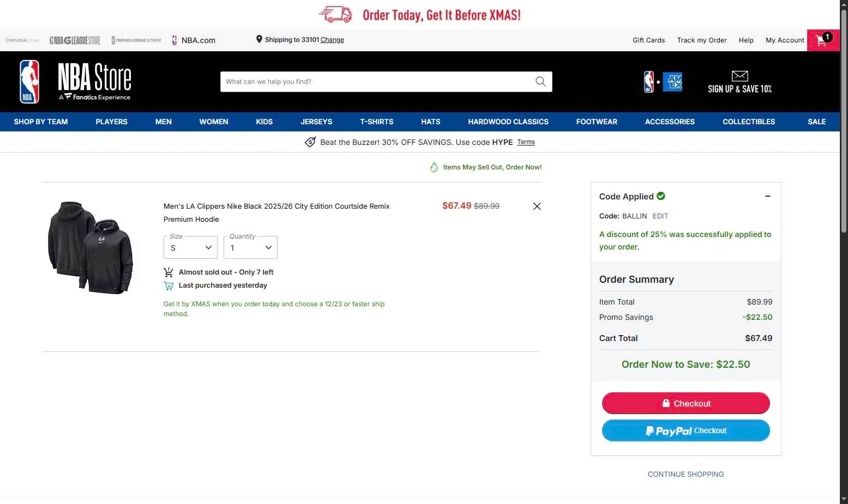
Task: Open the Help link
Action: [x=746, y=40]
